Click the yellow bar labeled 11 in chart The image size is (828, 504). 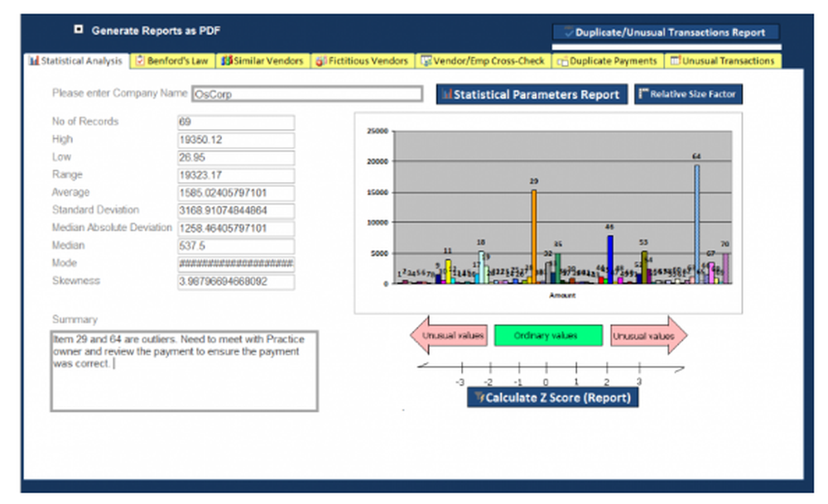[448, 271]
